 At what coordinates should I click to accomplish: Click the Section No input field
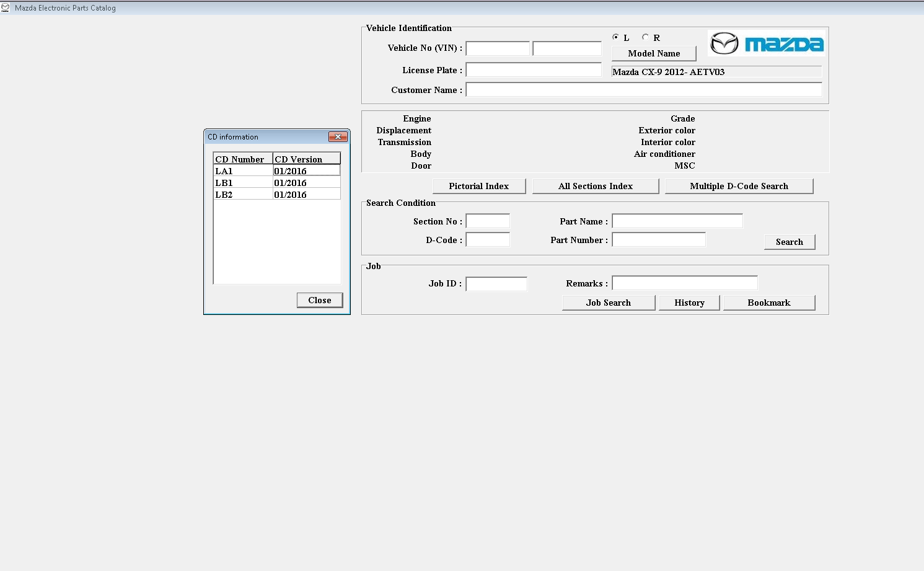coord(488,221)
